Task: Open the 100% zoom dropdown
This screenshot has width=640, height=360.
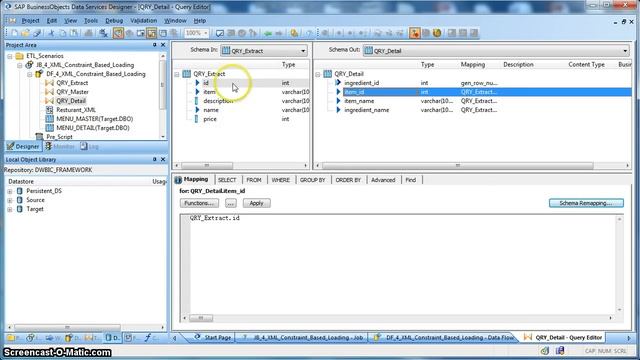Action: pos(206,33)
